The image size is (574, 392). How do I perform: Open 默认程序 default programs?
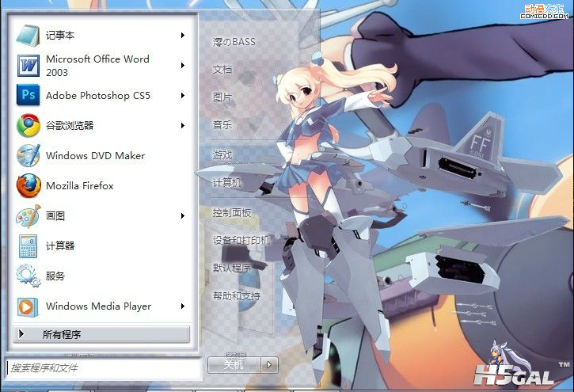pyautogui.click(x=232, y=268)
